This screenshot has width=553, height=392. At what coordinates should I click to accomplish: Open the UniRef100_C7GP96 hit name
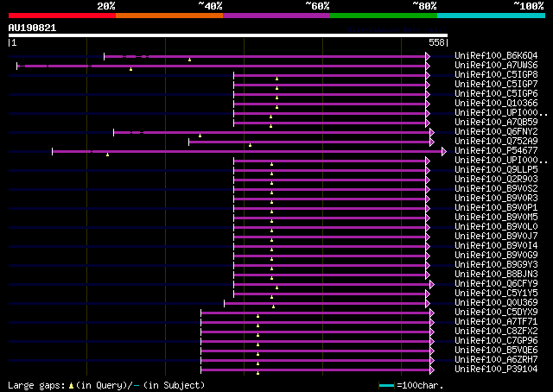(x=496, y=341)
